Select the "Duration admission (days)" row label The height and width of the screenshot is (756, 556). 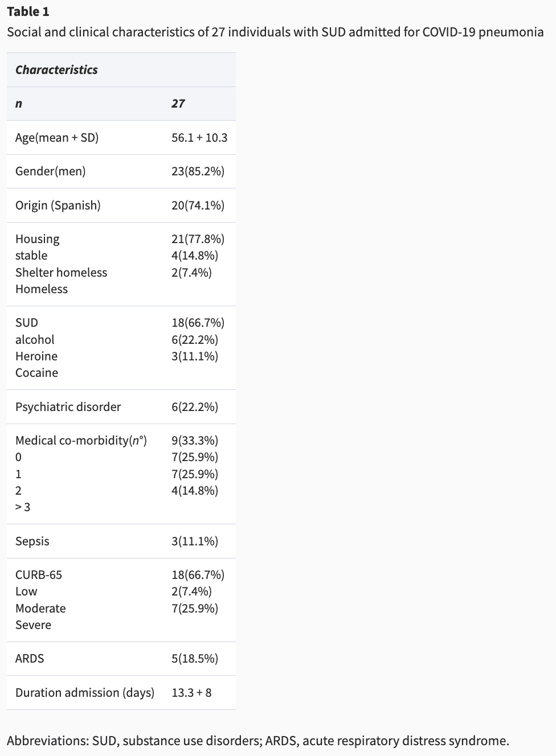(85, 692)
